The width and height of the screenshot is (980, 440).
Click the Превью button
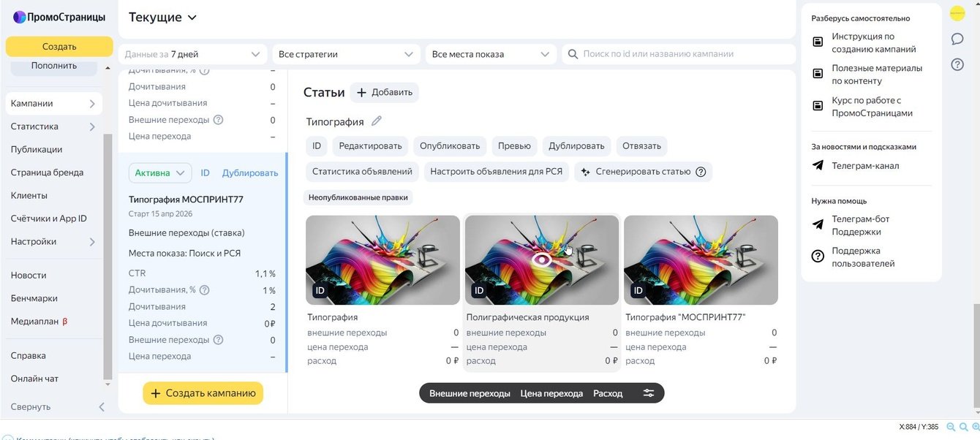click(514, 146)
